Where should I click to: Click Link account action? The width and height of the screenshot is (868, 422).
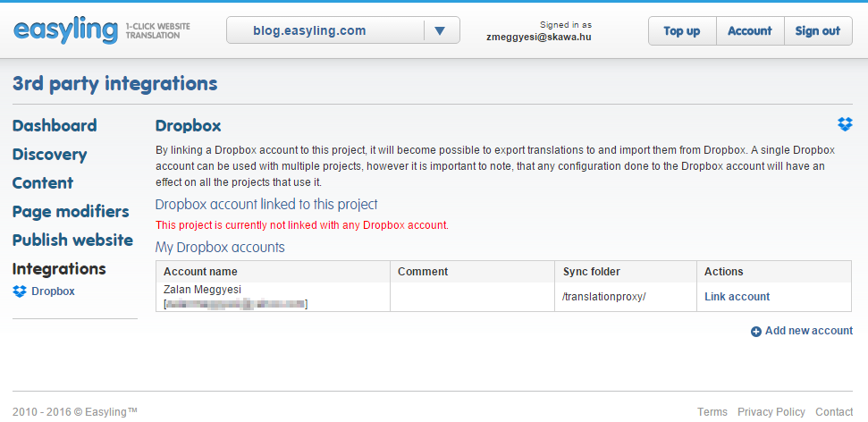click(737, 297)
